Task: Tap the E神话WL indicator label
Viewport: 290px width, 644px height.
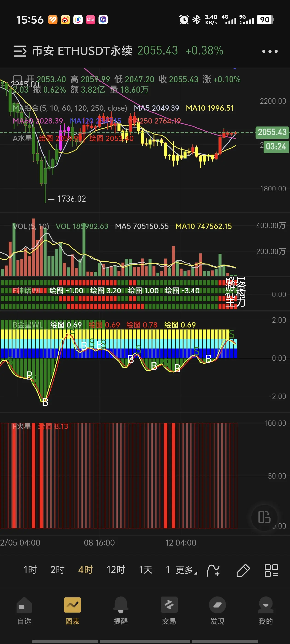Action: [x=28, y=290]
